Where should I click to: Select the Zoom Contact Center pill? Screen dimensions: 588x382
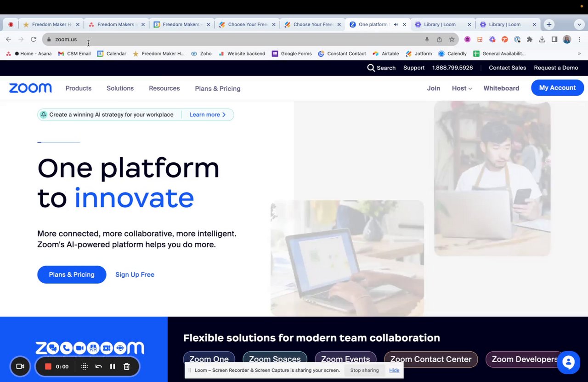[x=431, y=359]
